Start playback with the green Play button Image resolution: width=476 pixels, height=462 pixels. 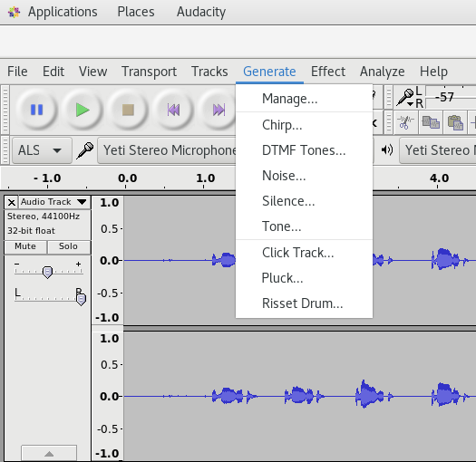pyautogui.click(x=83, y=110)
